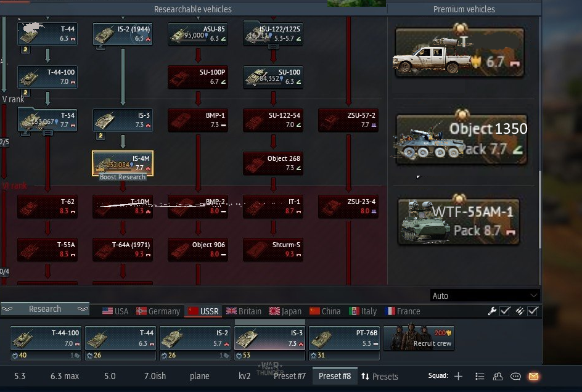The image size is (582, 392).
Task: Open the mail inbox envelope icon
Action: 533,377
